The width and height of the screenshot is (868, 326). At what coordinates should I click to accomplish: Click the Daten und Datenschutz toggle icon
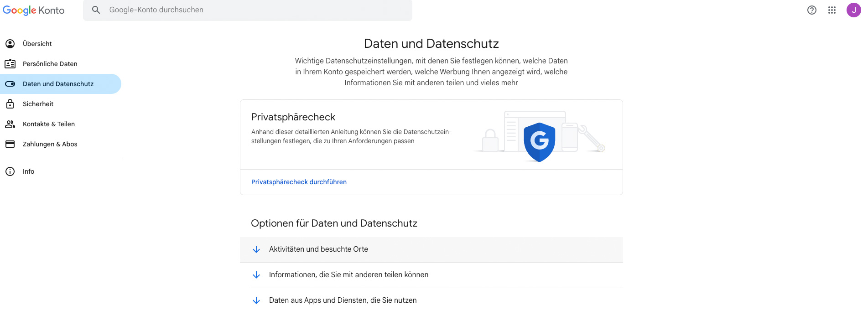(x=10, y=84)
